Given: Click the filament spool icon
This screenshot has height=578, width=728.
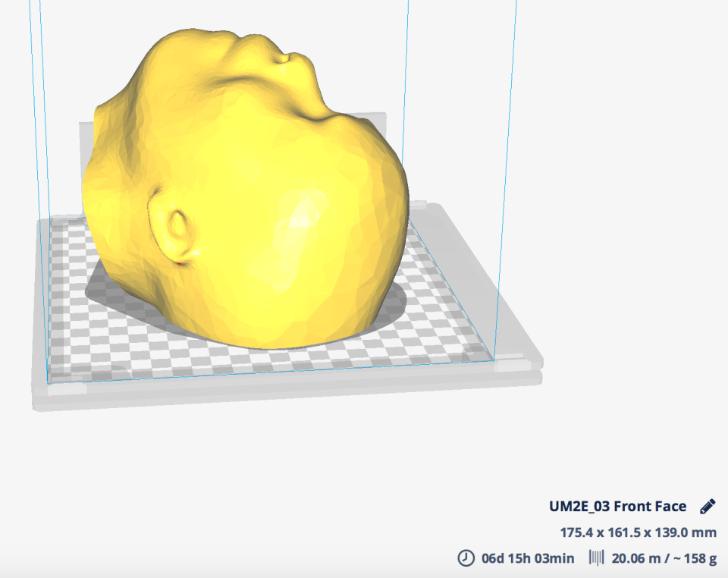Looking at the screenshot, I should (598, 558).
